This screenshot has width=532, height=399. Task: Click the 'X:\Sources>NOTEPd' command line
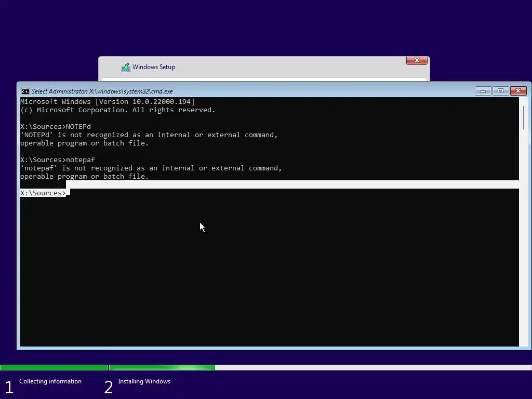point(56,127)
